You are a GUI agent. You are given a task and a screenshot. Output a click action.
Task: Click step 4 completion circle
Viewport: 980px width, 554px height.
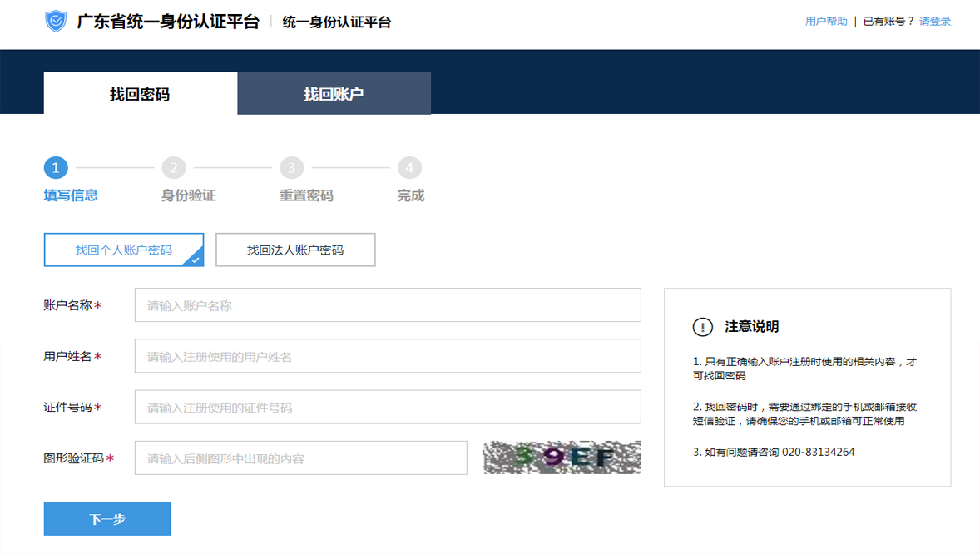409,168
